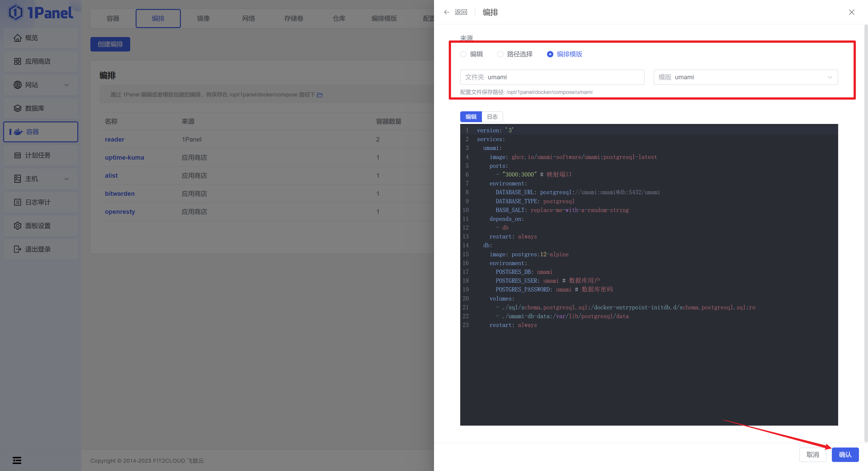Expand the 主机 sidebar submenu chevron

66,179
